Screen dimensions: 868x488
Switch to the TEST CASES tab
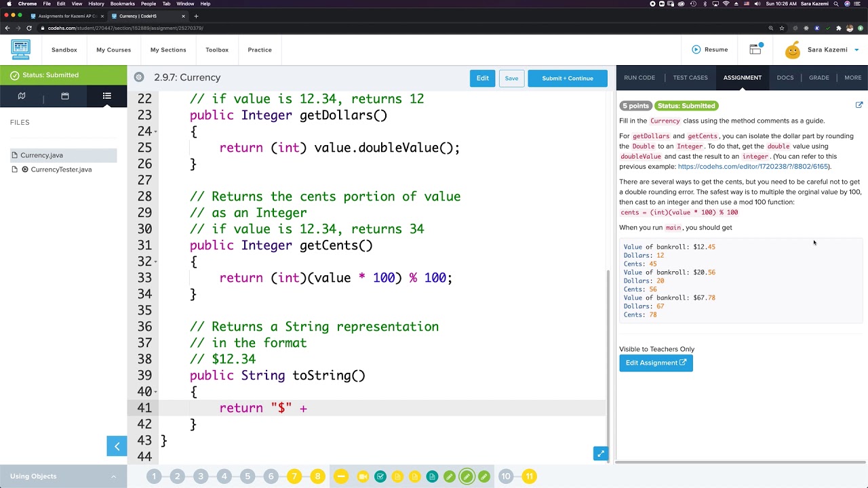pyautogui.click(x=690, y=77)
